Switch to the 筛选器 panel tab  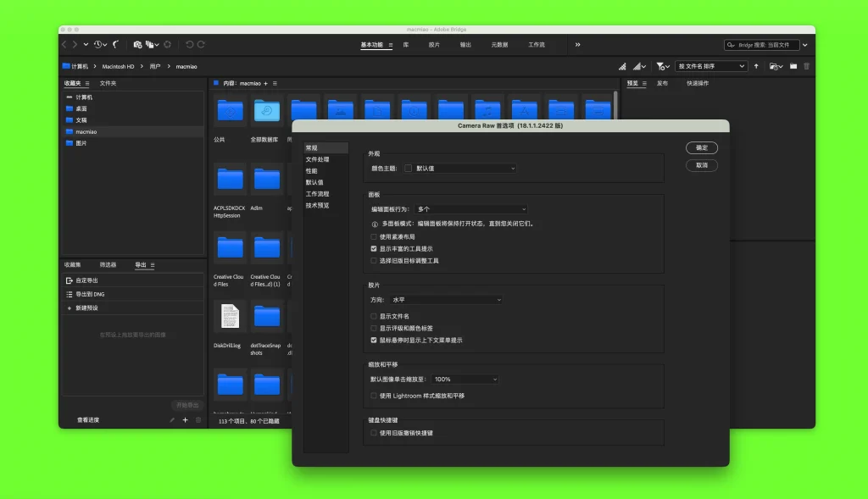click(x=108, y=265)
